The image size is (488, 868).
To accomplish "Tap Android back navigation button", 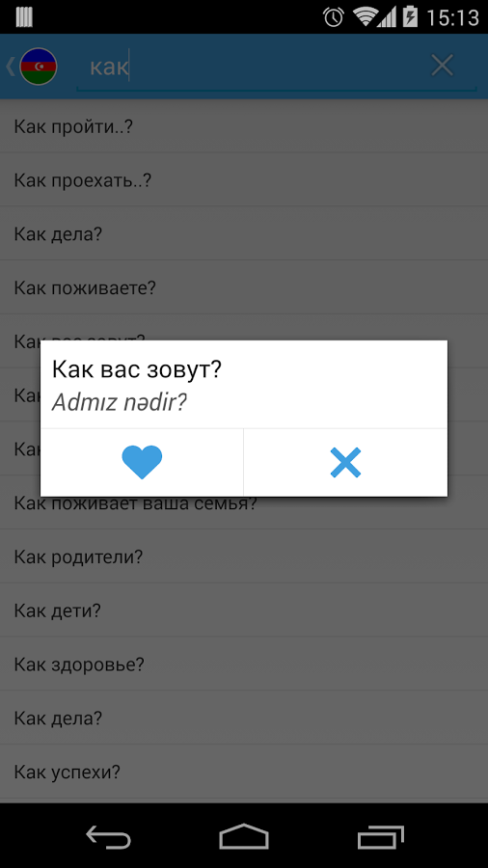I will pyautogui.click(x=108, y=836).
